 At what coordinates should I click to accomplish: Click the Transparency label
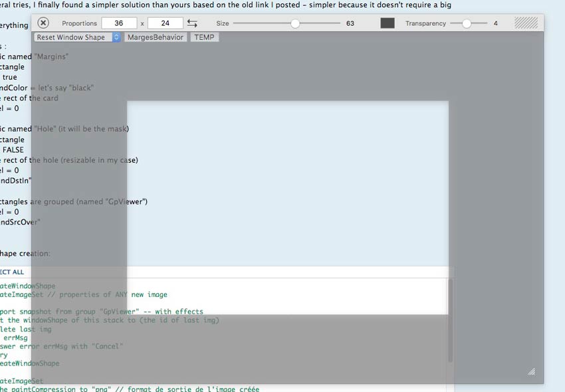coord(425,23)
